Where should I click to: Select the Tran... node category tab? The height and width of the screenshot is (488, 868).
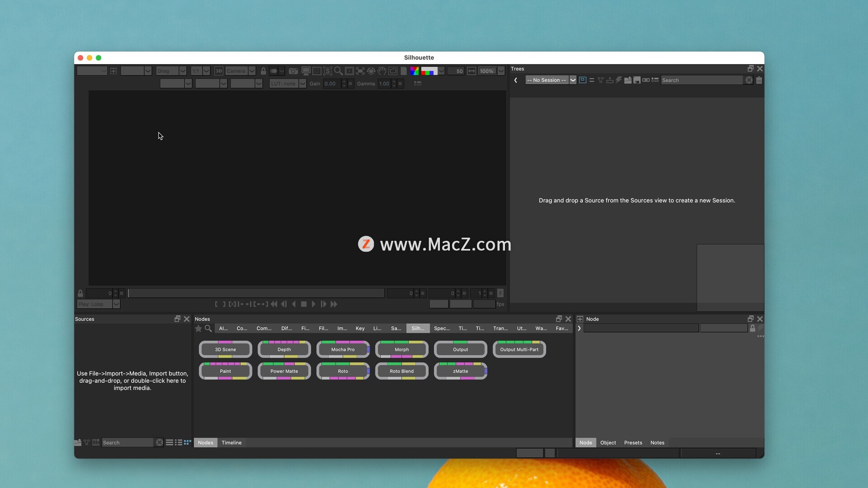point(500,328)
